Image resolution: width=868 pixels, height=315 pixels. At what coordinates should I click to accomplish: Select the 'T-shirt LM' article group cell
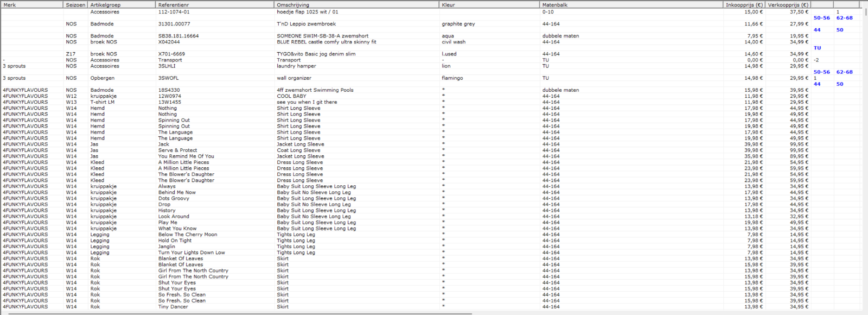coord(102,102)
